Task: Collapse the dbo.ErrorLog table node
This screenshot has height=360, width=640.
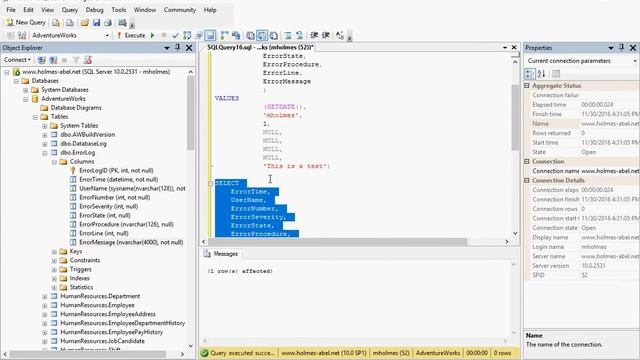Action: 44,153
